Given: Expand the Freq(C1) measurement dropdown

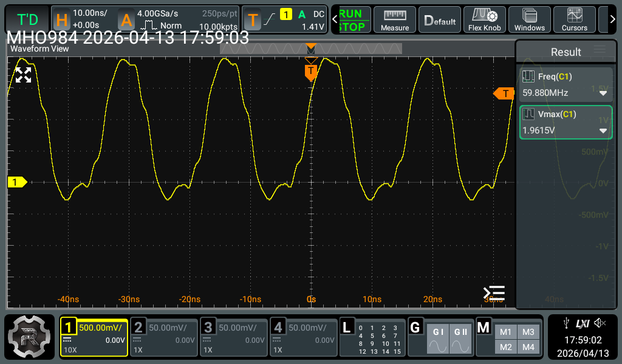Looking at the screenshot, I should 603,93.
